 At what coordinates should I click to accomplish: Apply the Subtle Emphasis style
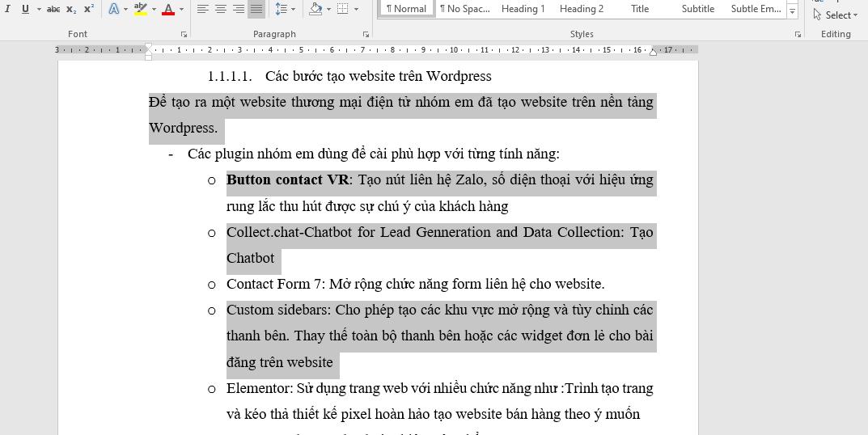[x=756, y=9]
